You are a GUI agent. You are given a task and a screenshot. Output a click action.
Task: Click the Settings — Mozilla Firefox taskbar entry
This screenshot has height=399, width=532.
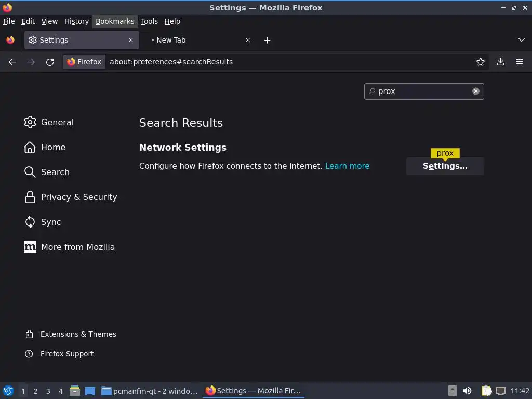[253, 391]
